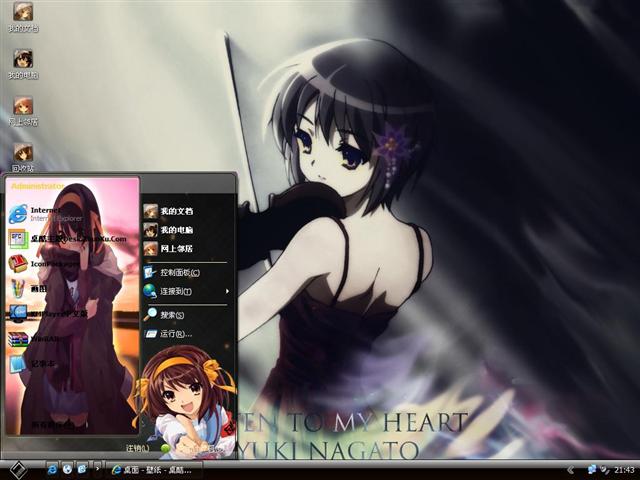Launch IconPackager from start menu
Image resolution: width=640 pixels, height=480 pixels.
point(45,264)
